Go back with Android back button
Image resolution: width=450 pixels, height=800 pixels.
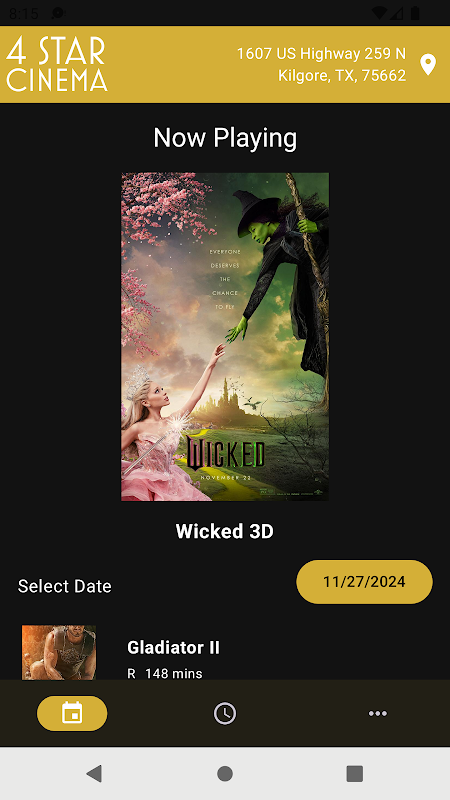click(x=94, y=773)
